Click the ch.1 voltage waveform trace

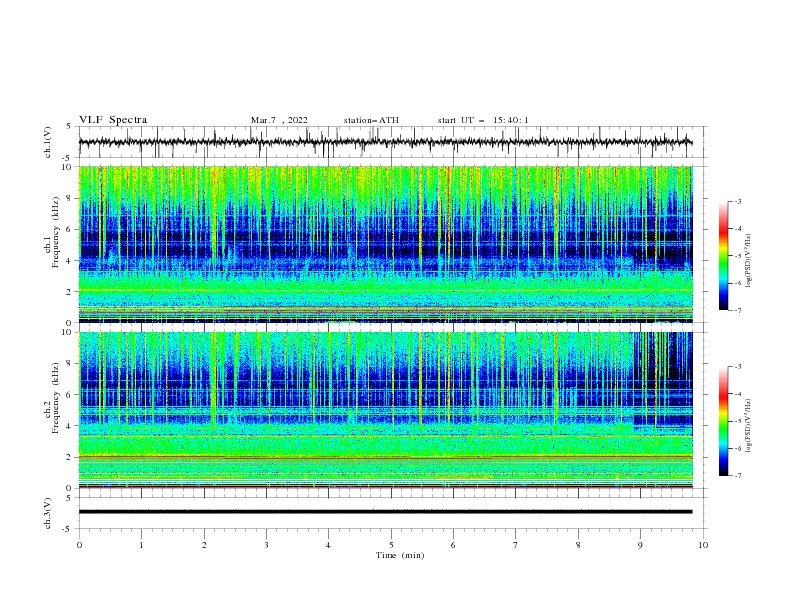point(385,142)
